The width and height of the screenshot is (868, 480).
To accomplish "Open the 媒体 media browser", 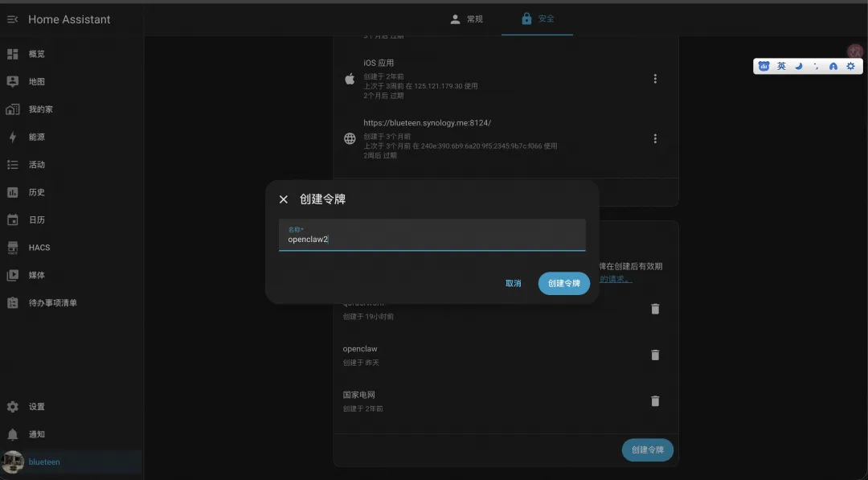I will coord(71,275).
